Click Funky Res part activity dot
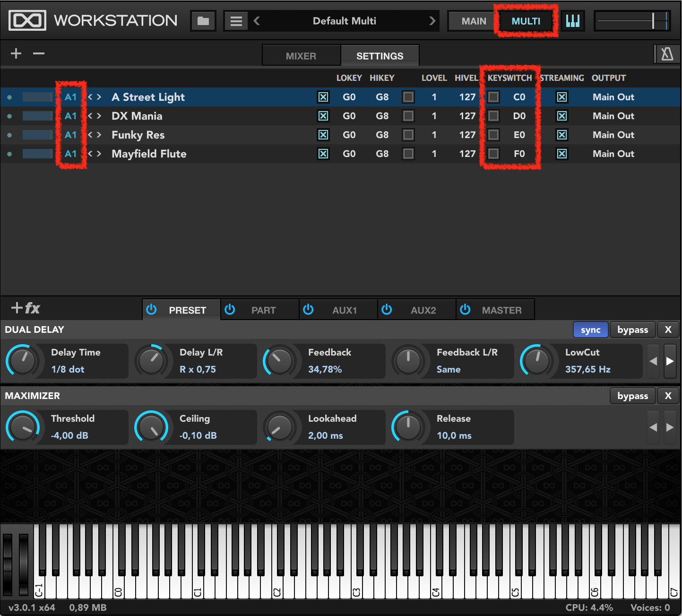This screenshot has width=682, height=616. pyautogui.click(x=9, y=135)
